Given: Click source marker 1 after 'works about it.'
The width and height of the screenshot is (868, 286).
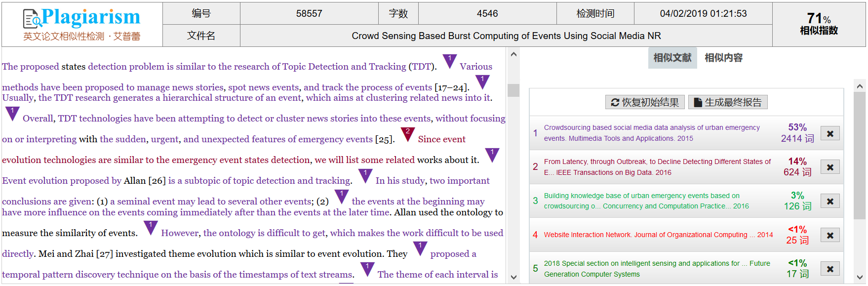Looking at the screenshot, I should pos(492,155).
